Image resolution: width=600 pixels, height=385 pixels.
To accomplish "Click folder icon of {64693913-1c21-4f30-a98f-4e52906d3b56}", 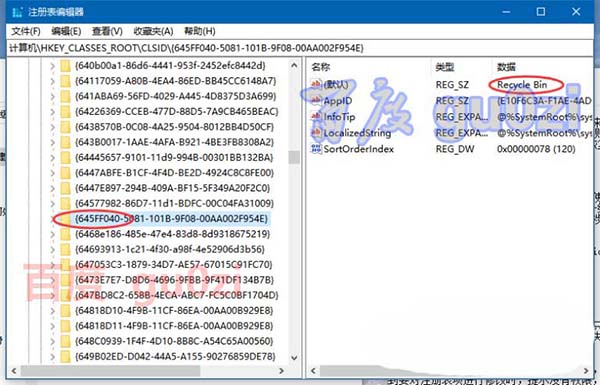I will click(x=66, y=250).
